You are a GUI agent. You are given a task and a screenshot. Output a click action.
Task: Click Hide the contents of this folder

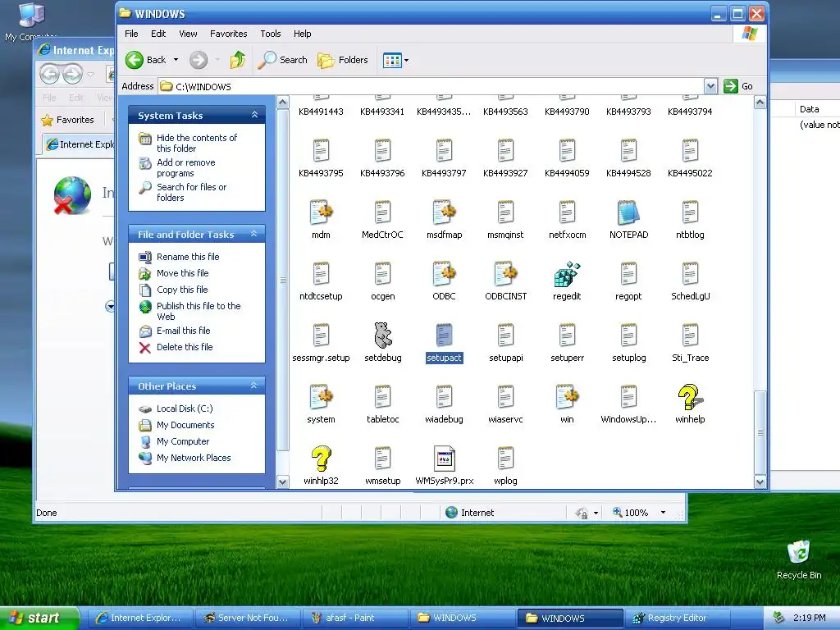(x=197, y=143)
